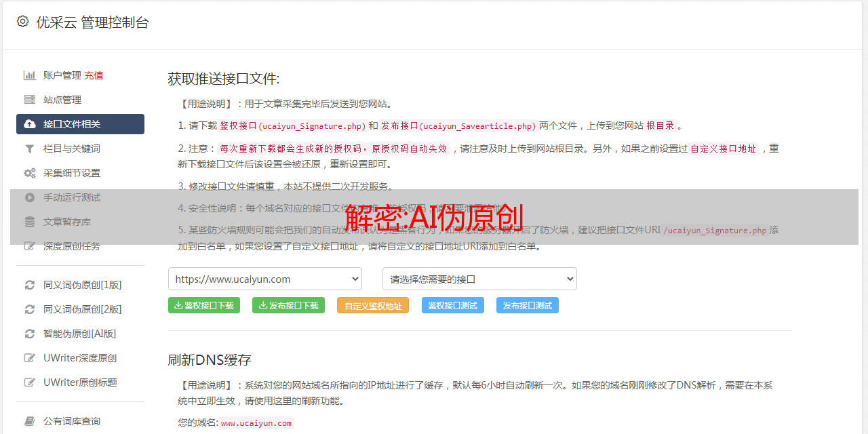Go to UWriter原创标题 page
Viewport: 868px width, 434px height.
pyautogui.click(x=80, y=382)
